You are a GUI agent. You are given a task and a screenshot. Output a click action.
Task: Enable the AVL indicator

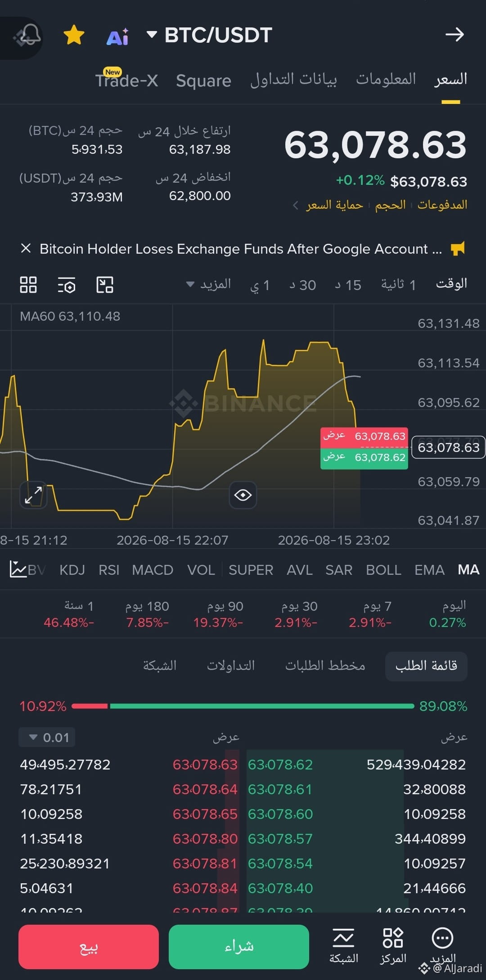point(300,570)
